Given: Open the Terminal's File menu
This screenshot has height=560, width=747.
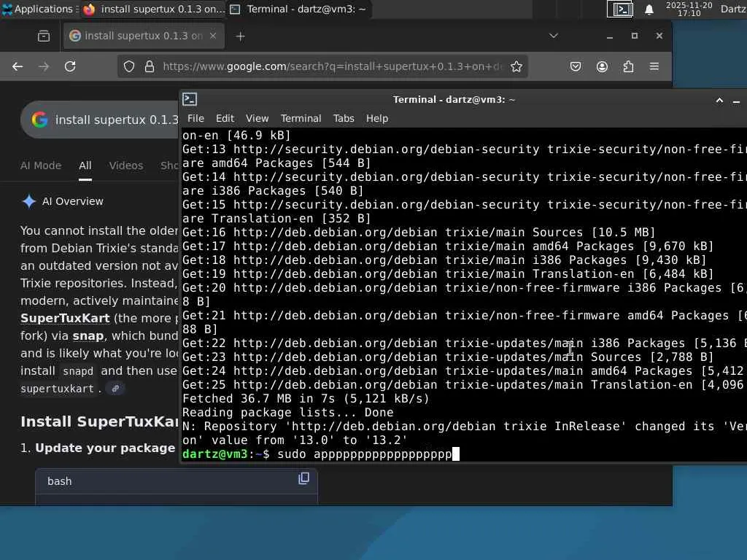Looking at the screenshot, I should pos(196,118).
